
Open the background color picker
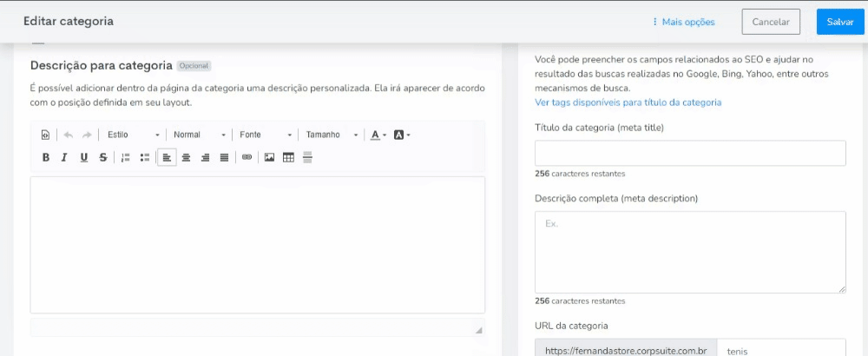(x=402, y=135)
